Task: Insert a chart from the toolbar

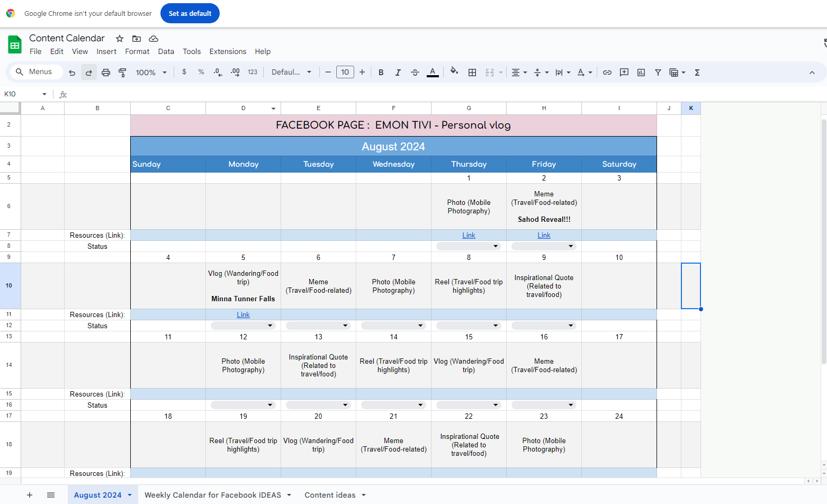Action: (x=641, y=73)
